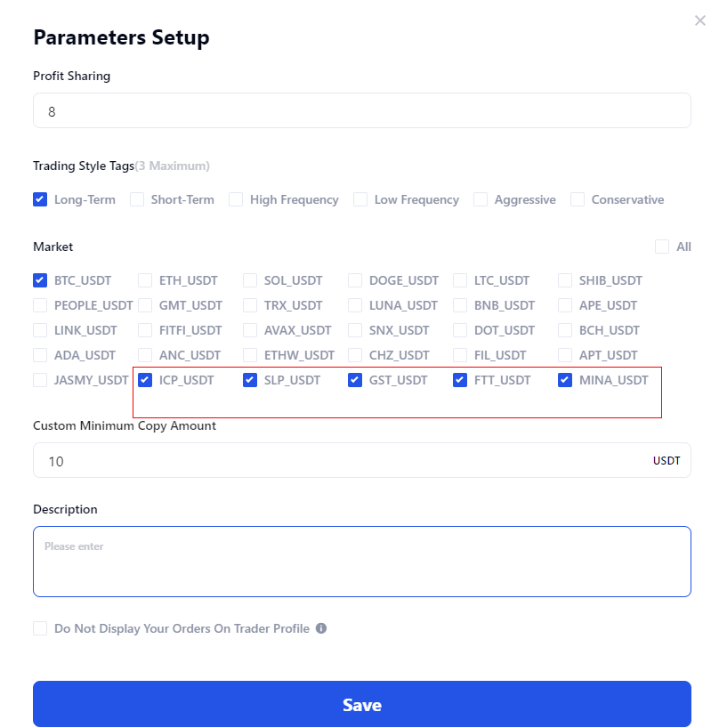Select the Aggressive trading style checkbox

[x=481, y=199]
